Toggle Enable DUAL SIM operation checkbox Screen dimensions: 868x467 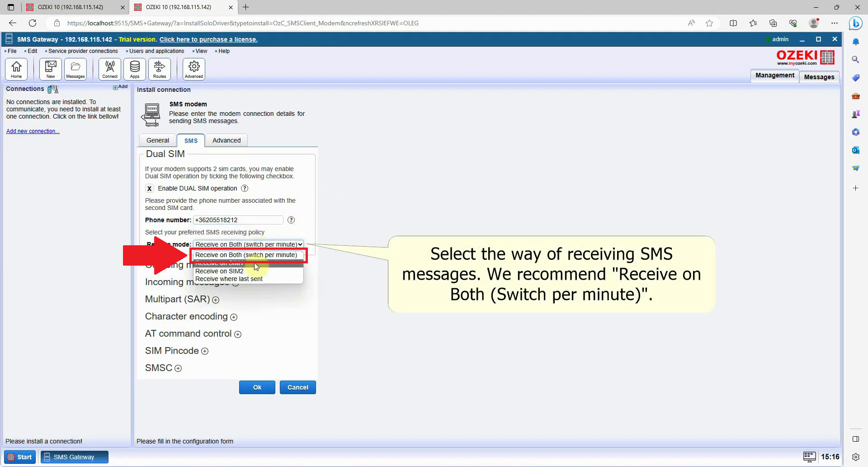click(149, 188)
